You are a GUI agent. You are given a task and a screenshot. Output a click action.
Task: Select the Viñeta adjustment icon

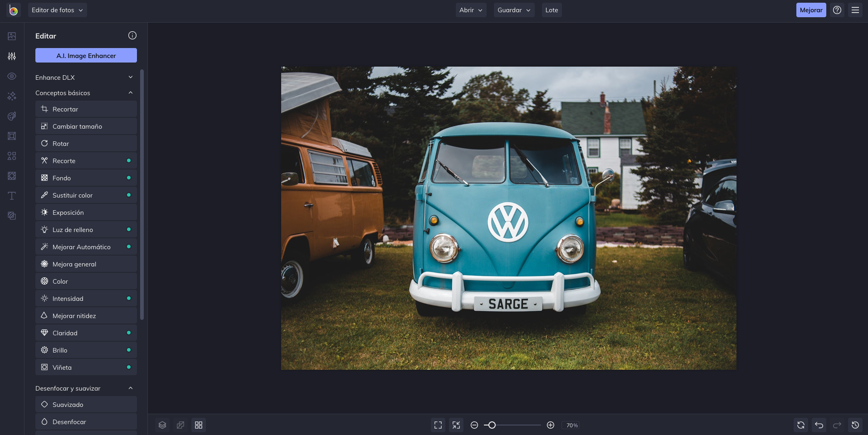[x=44, y=367]
